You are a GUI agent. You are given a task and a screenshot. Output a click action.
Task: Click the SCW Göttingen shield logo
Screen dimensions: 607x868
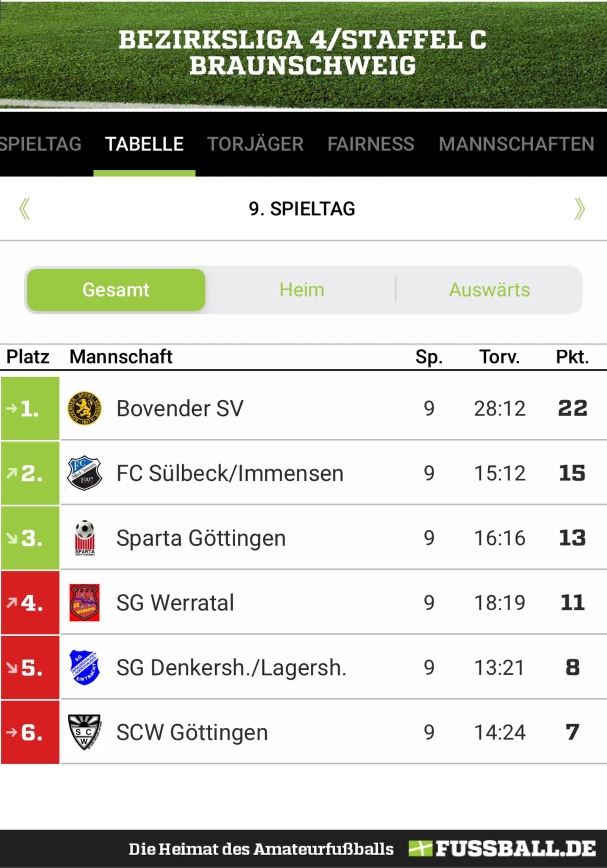(x=84, y=732)
